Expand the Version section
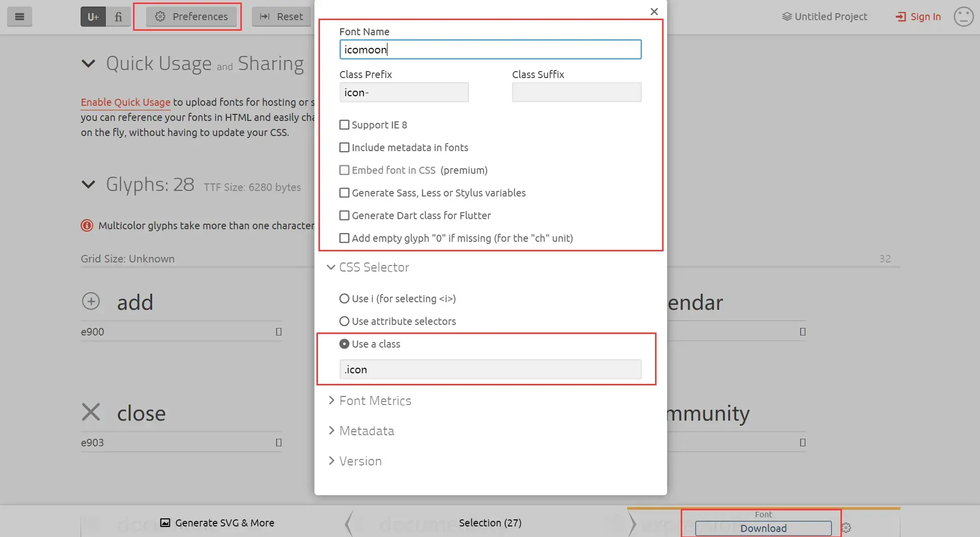The width and height of the screenshot is (980, 537). pyautogui.click(x=355, y=461)
